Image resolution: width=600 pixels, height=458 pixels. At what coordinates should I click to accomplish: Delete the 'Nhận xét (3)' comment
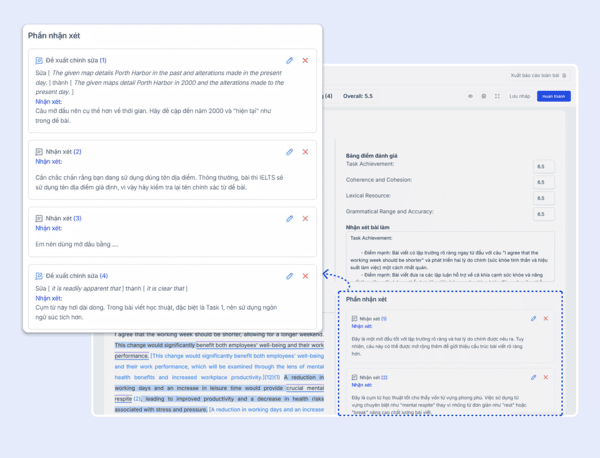pos(305,218)
